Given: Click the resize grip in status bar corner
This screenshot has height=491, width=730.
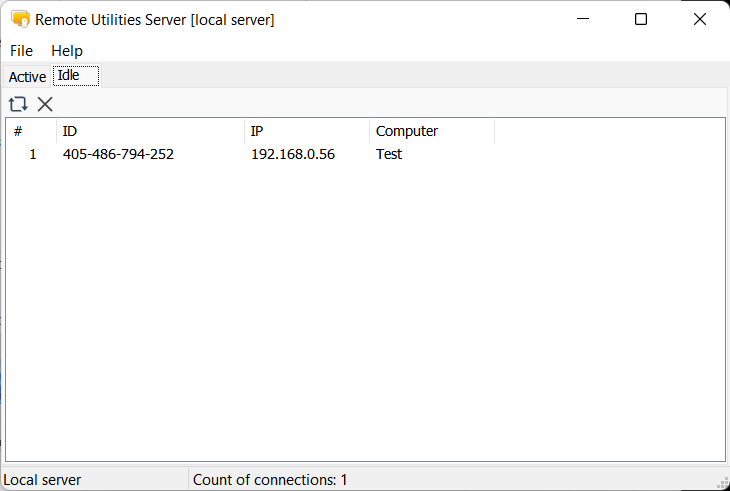Looking at the screenshot, I should [723, 484].
